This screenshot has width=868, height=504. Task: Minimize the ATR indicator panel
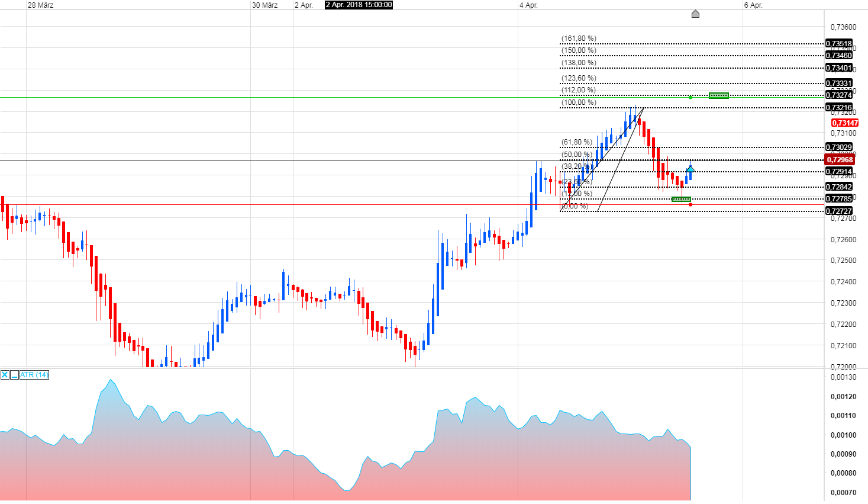(x=14, y=375)
